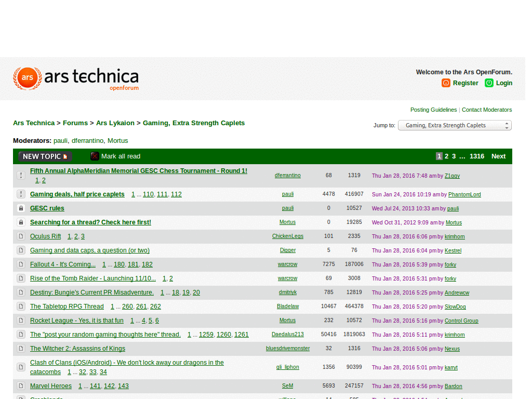Click the sticky exclamation icon beside Gaming deals thread
The image size is (532, 399).
[21, 194]
